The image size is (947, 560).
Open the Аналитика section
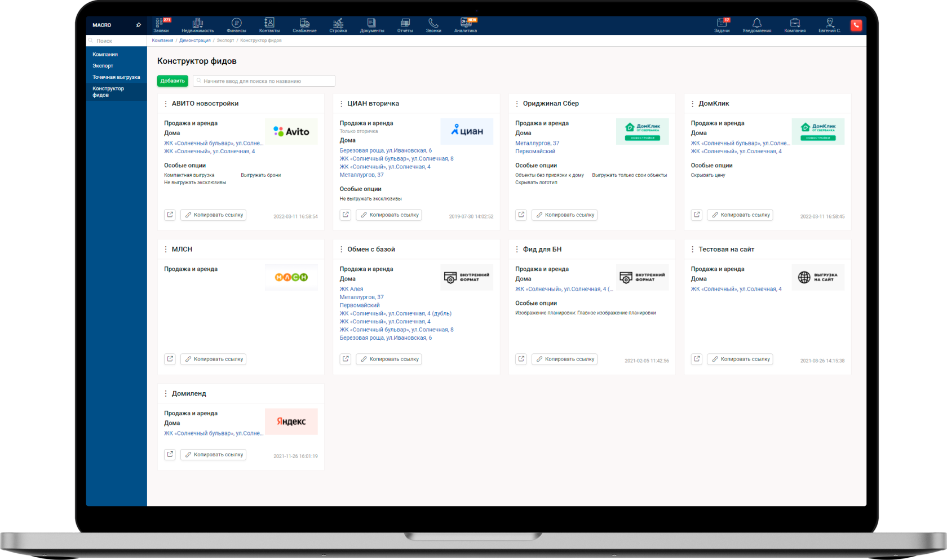(466, 25)
